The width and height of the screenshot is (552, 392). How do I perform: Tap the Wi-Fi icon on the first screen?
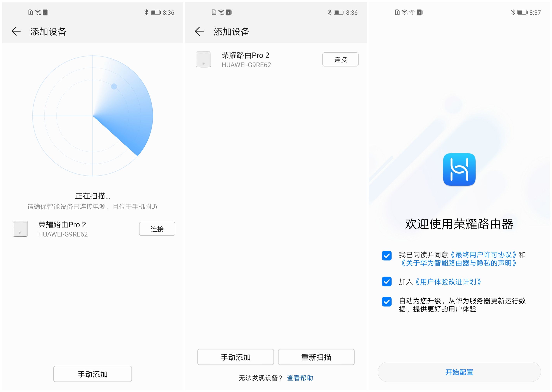tap(38, 12)
